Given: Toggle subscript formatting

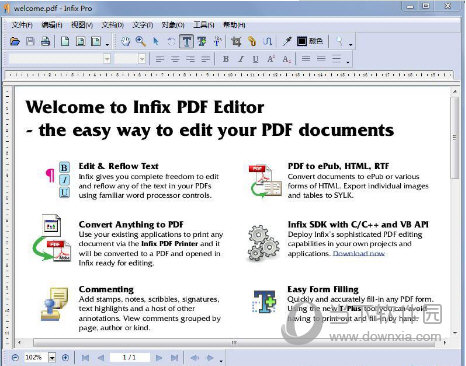Looking at the screenshot, I should (x=286, y=59).
